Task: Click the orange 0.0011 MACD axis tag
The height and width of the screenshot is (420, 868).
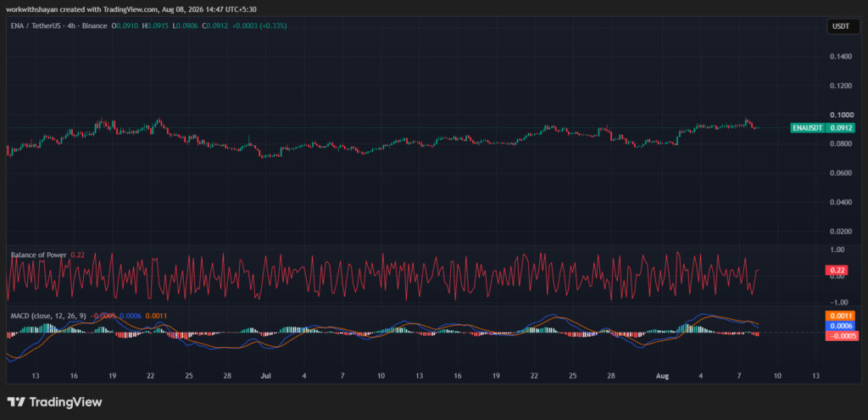Action: coord(840,316)
